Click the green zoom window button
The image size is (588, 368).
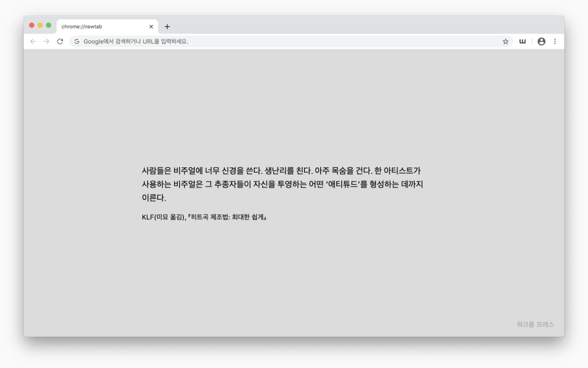pyautogui.click(x=48, y=25)
